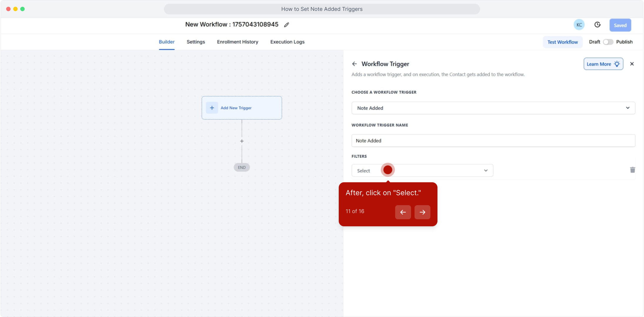
Task: Click the filter dropdown chevron arrow
Action: tap(486, 171)
